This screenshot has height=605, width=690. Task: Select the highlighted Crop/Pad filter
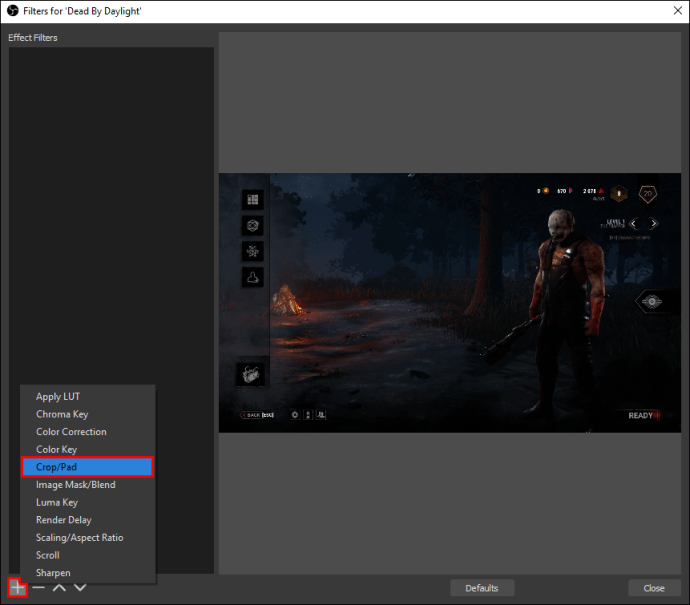click(x=88, y=467)
